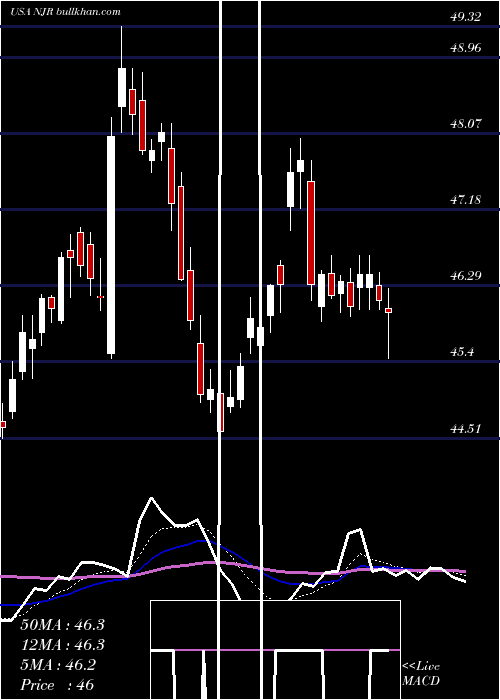The height and width of the screenshot is (700, 500).
Task: Click the 48.07 price level label
Action: [466, 123]
